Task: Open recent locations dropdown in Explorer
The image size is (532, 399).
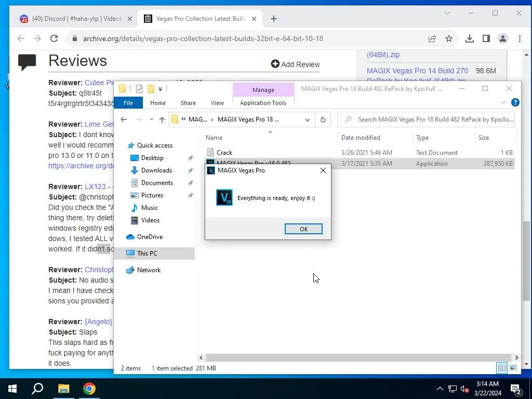Action: click(151, 119)
